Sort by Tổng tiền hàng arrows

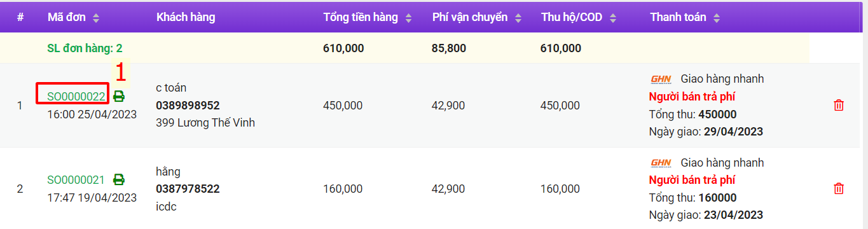[408, 18]
